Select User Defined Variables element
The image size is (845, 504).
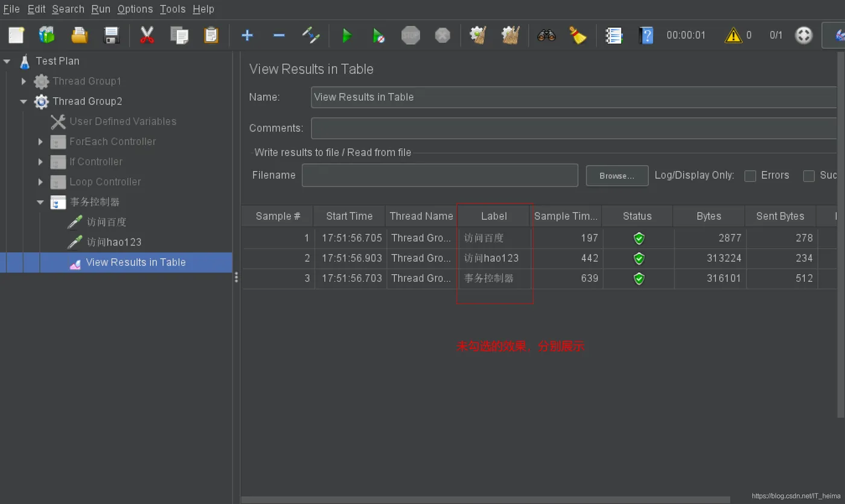pyautogui.click(x=123, y=121)
